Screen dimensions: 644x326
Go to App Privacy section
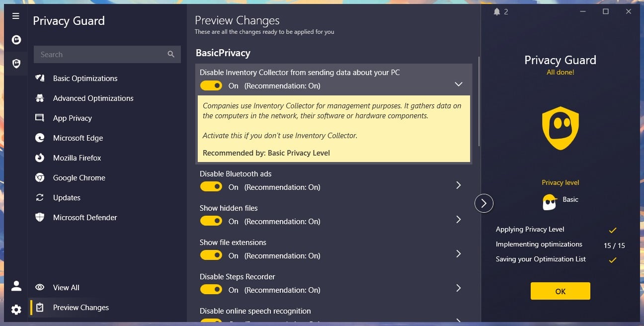coord(73,118)
